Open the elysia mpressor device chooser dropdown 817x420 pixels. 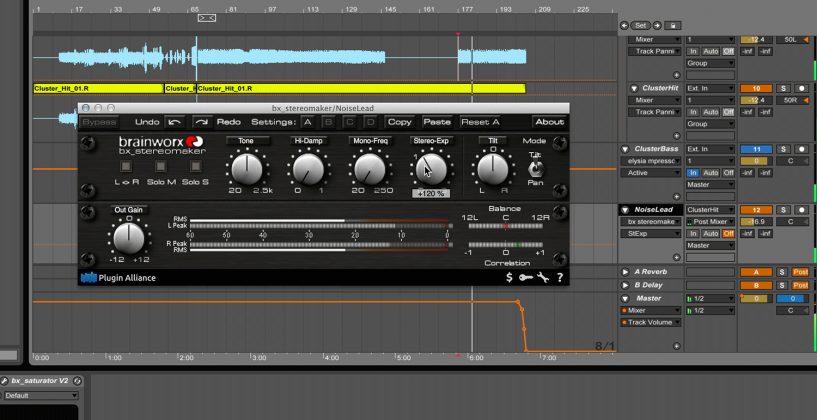pos(651,161)
